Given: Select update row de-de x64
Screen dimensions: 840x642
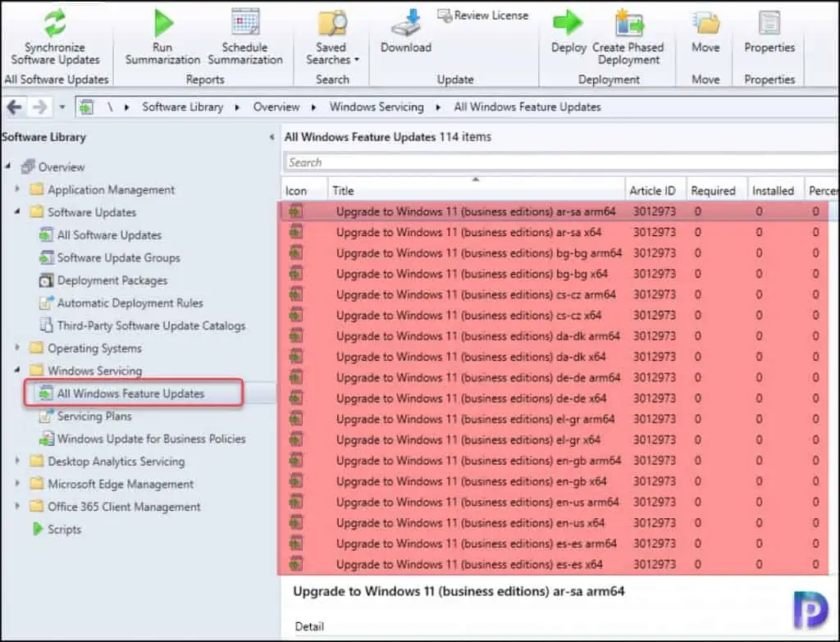Looking at the screenshot, I should point(555,398).
